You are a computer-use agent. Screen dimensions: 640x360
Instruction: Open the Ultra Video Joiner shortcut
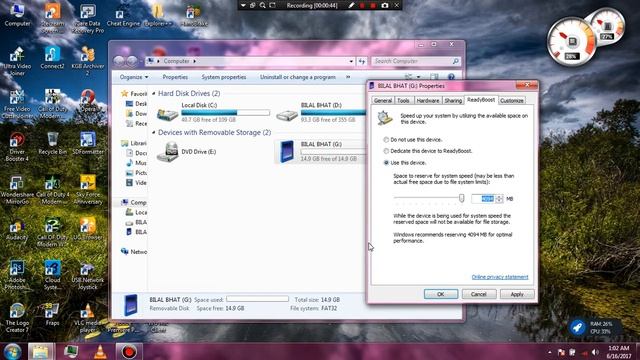[17, 61]
